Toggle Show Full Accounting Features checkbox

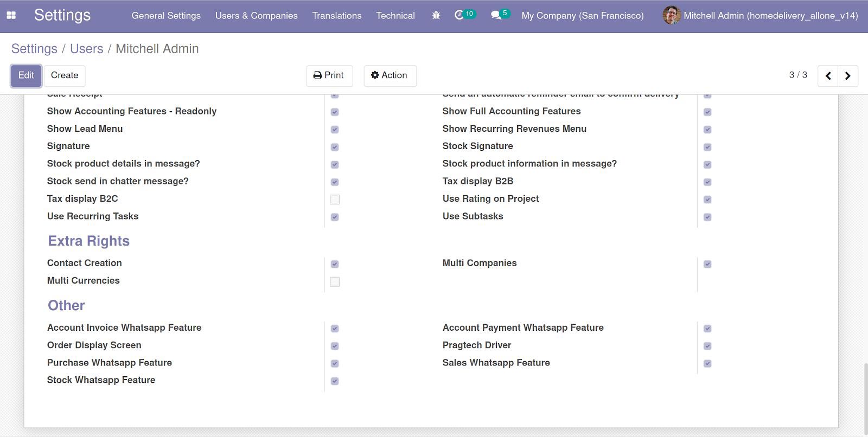707,112
